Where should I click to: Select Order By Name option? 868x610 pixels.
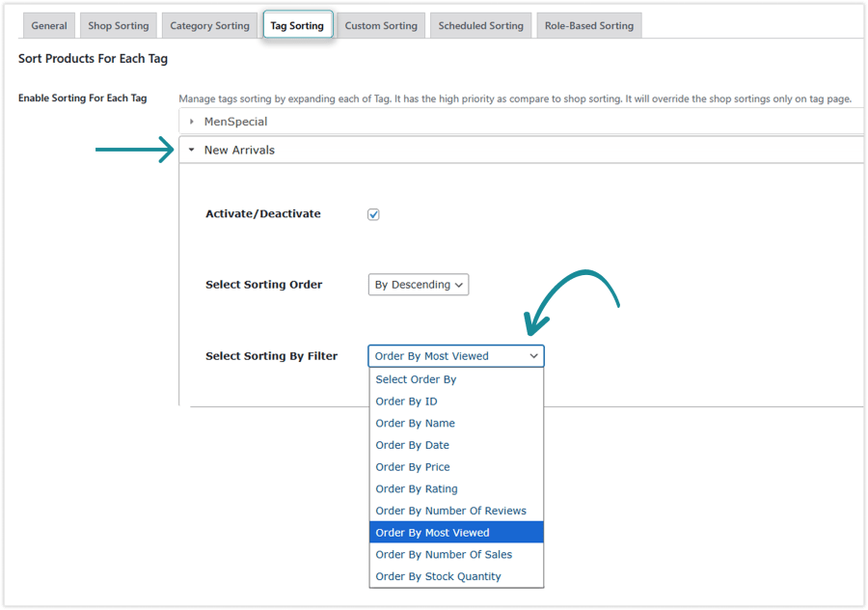click(415, 423)
